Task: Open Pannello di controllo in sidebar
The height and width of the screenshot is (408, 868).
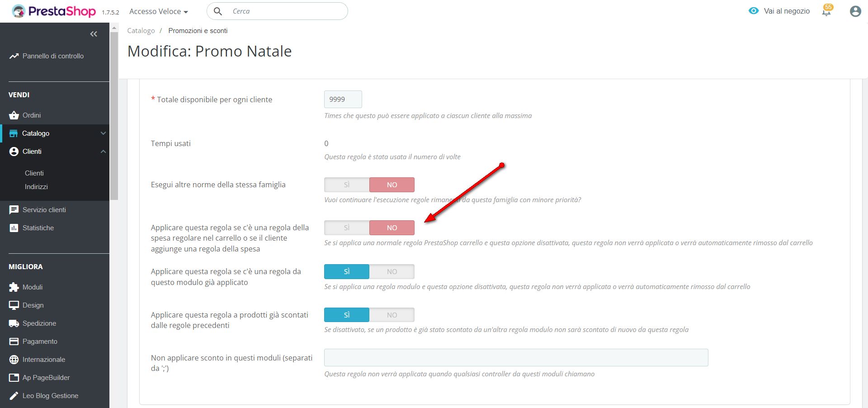Action: coord(53,56)
